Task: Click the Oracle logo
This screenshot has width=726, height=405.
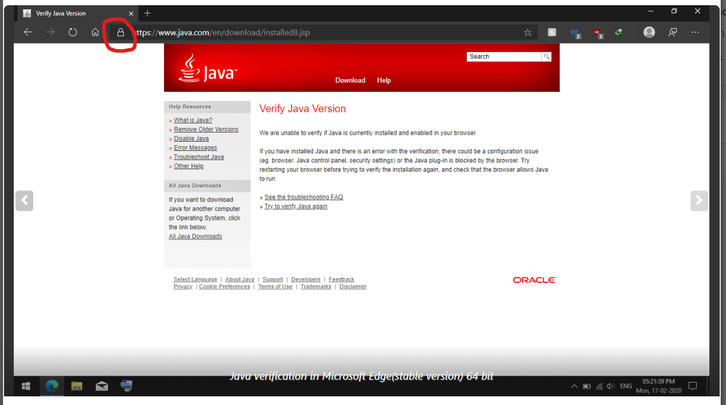Action: pos(534,280)
